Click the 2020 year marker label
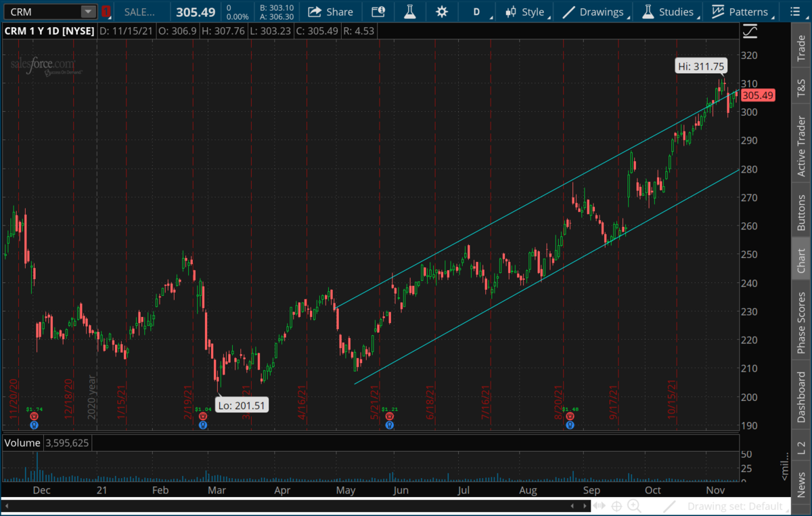 [93, 399]
